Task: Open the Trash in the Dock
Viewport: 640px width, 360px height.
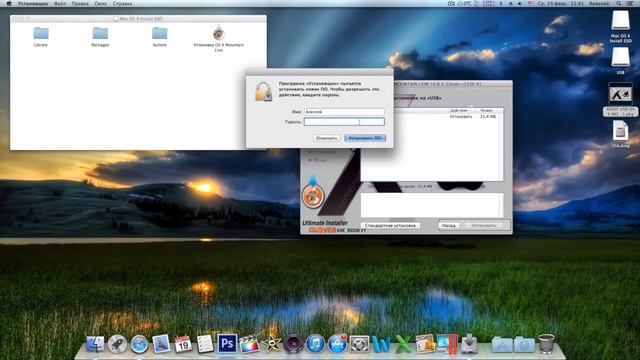Action: [x=546, y=344]
